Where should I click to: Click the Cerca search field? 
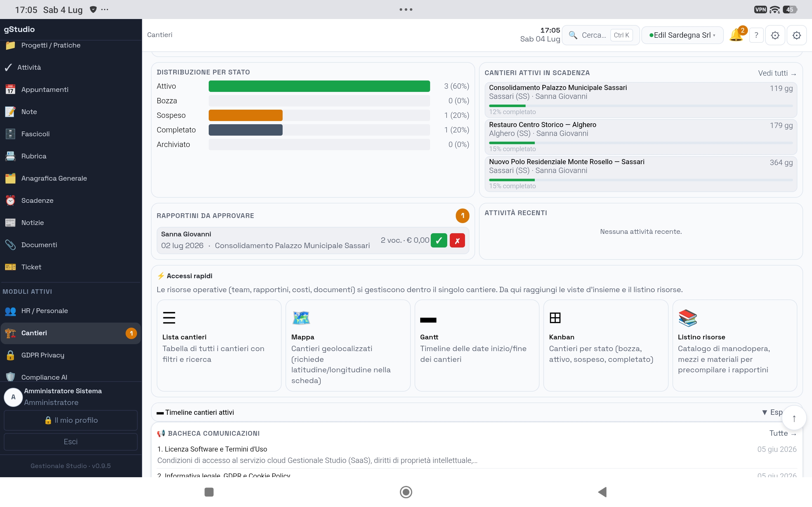point(601,35)
